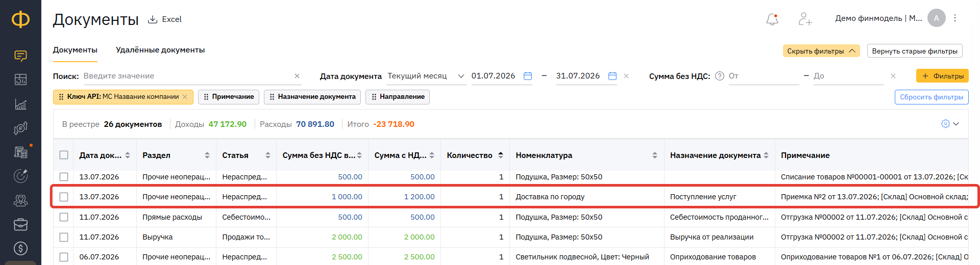
Task: Click the Примечание filter chip
Action: (x=229, y=97)
